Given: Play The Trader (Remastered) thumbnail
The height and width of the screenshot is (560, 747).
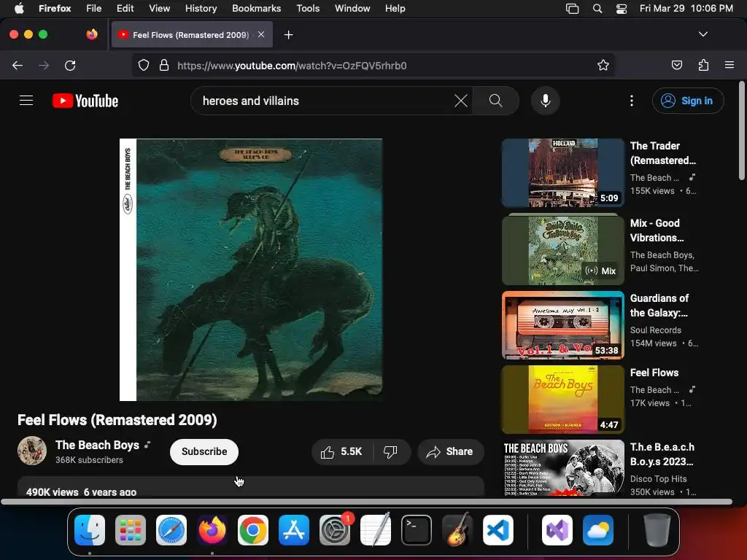Looking at the screenshot, I should [x=562, y=173].
